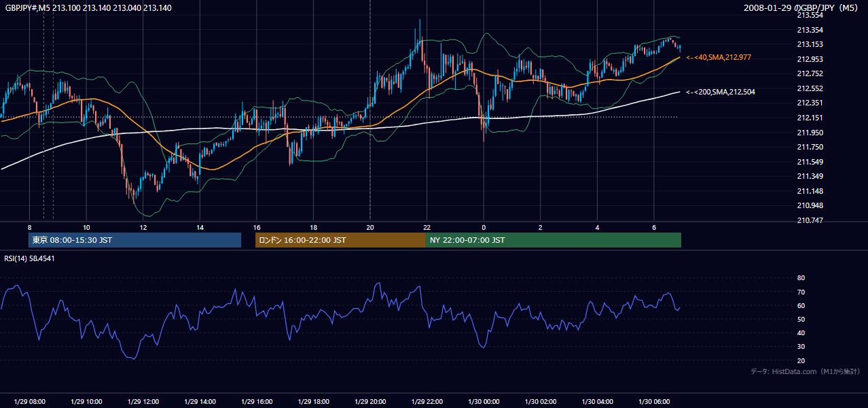Click price axis label 213.354

(810, 30)
